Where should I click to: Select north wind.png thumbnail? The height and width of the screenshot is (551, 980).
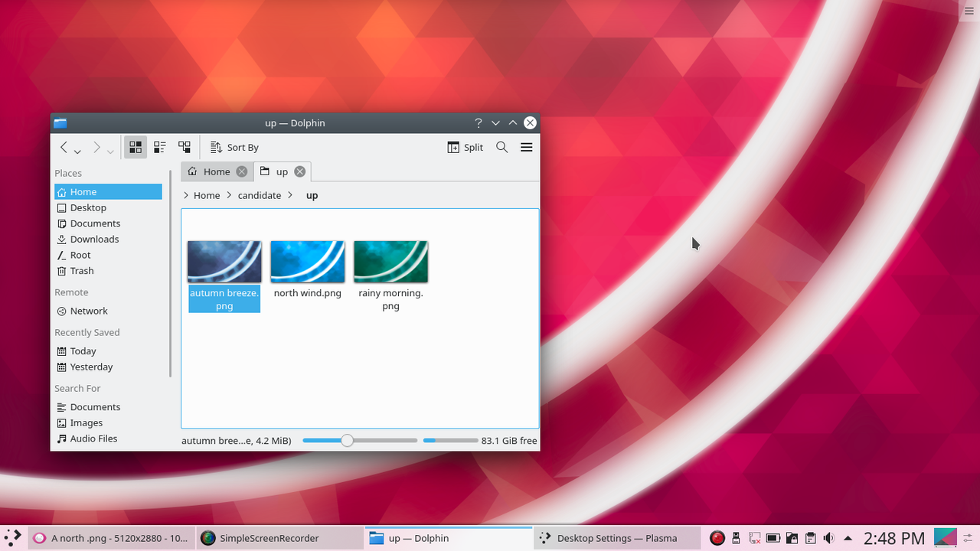click(308, 262)
